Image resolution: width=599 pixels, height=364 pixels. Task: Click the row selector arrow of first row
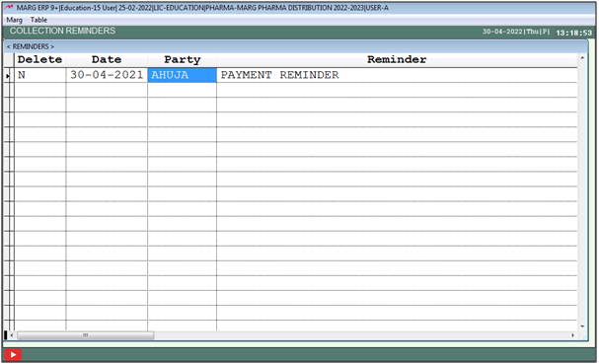coord(8,76)
